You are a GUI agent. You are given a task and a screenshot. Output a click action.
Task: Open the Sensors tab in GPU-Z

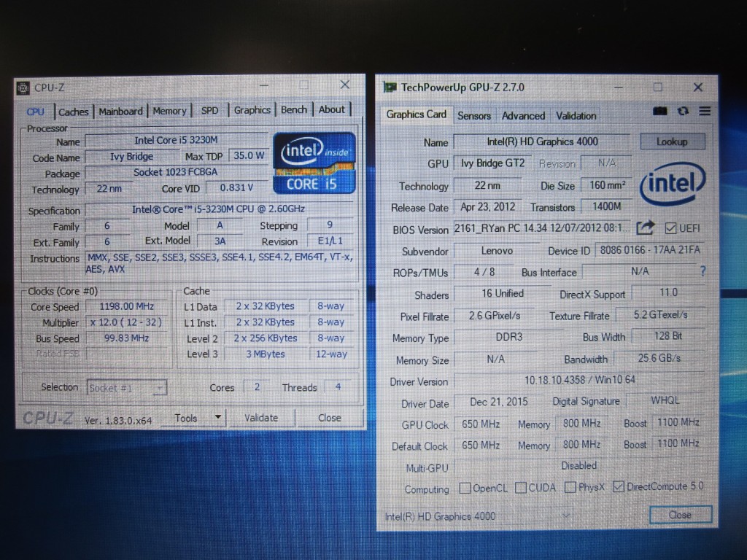pyautogui.click(x=474, y=115)
